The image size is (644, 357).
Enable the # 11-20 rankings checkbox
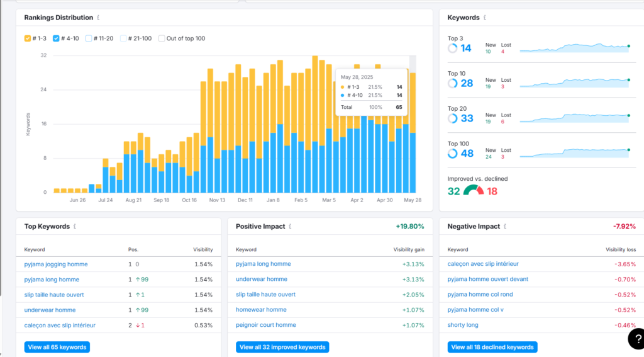[88, 38]
